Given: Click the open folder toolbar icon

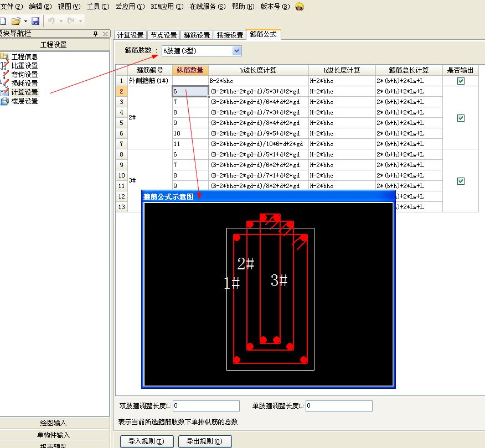Looking at the screenshot, I should (16, 21).
